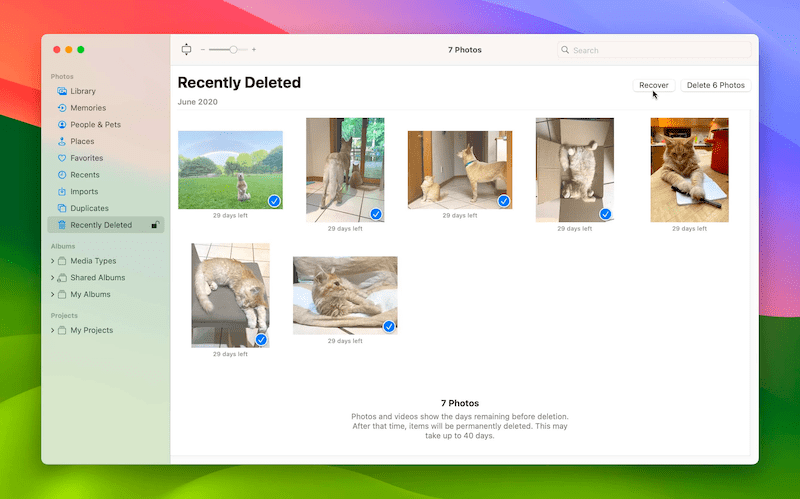Select the unselected cat on counter photo
This screenshot has height=499, width=800.
(x=689, y=170)
